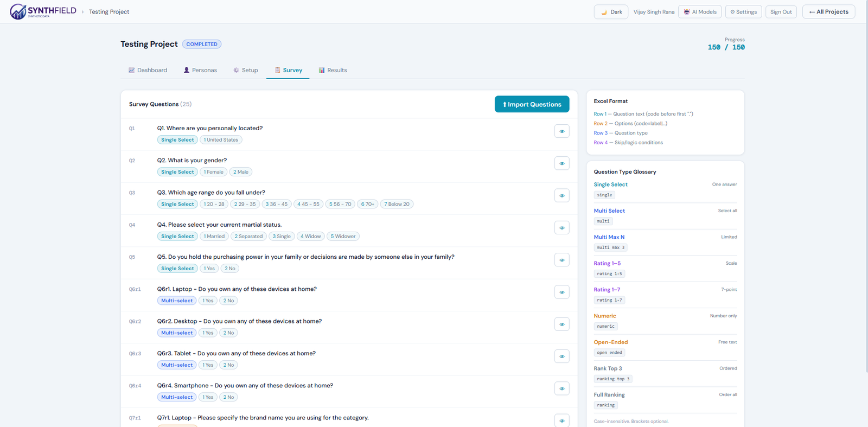
Task: Click the eye icon for Q6r2 Desktop
Action: tap(562, 324)
